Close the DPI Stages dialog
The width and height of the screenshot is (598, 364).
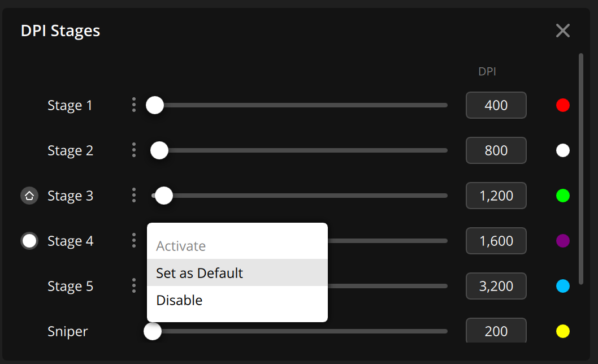562,31
